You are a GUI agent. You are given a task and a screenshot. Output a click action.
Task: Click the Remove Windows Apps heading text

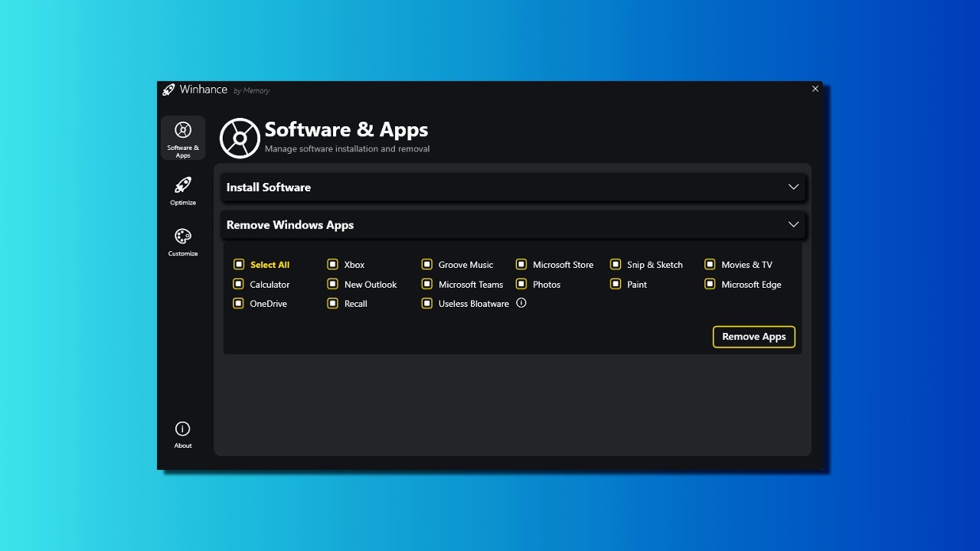coord(290,225)
